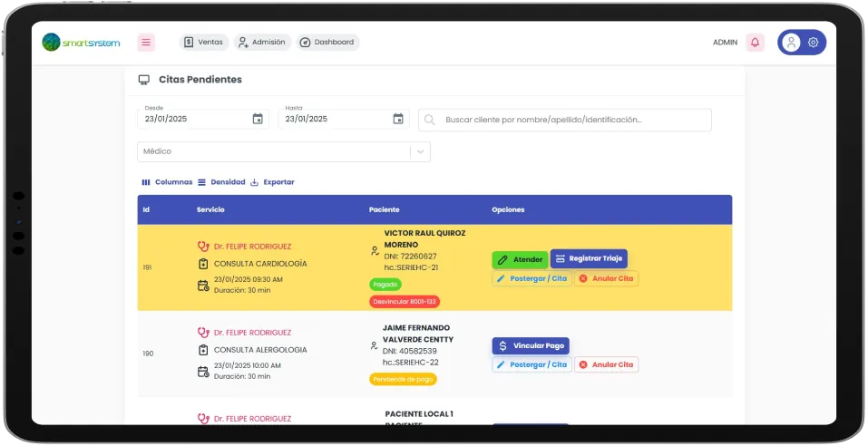Click the search magnifier icon

(429, 120)
